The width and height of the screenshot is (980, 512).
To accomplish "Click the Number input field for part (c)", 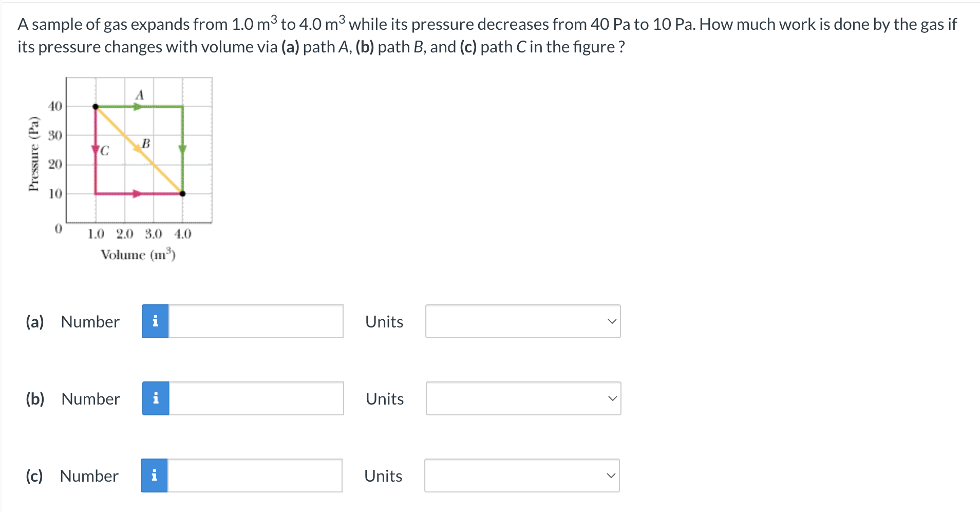I will 257,476.
